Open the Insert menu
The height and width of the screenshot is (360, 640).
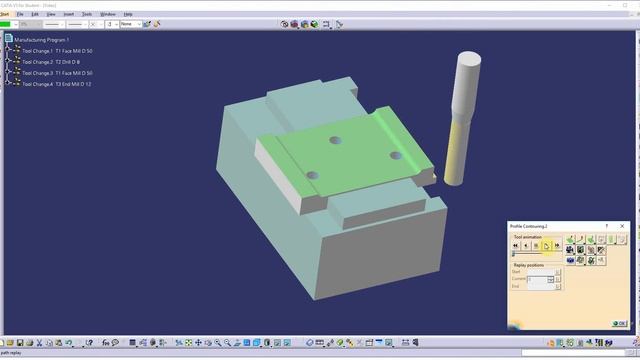pyautogui.click(x=69, y=14)
